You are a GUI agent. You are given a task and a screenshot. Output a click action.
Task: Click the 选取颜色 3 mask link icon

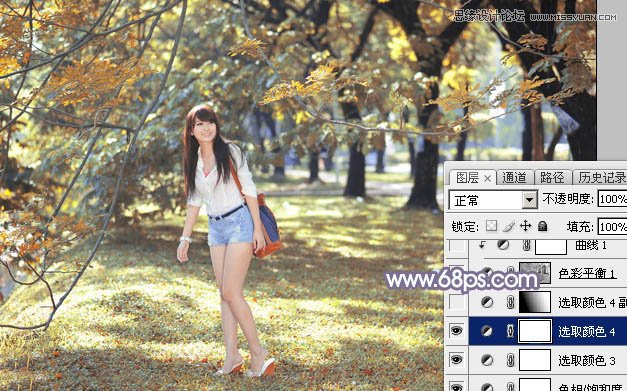tap(510, 360)
